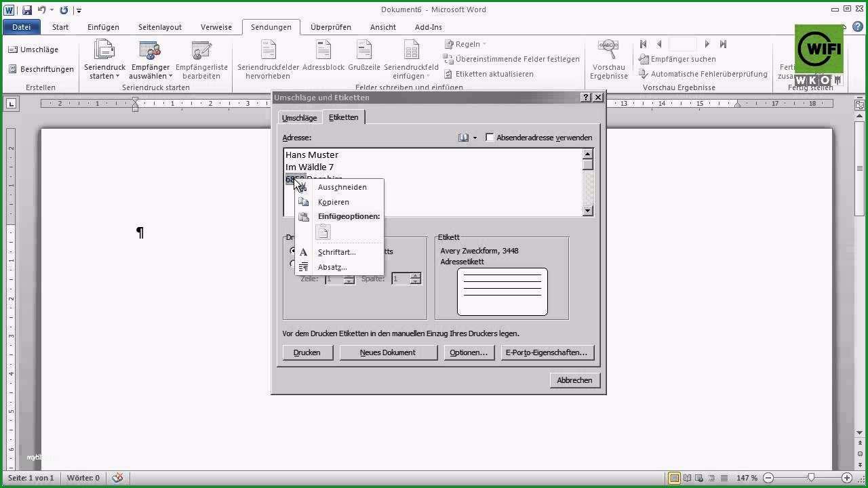Image resolution: width=868 pixels, height=488 pixels.
Task: Open Customize Quick Access Toolbar dropdown
Action: coord(79,10)
